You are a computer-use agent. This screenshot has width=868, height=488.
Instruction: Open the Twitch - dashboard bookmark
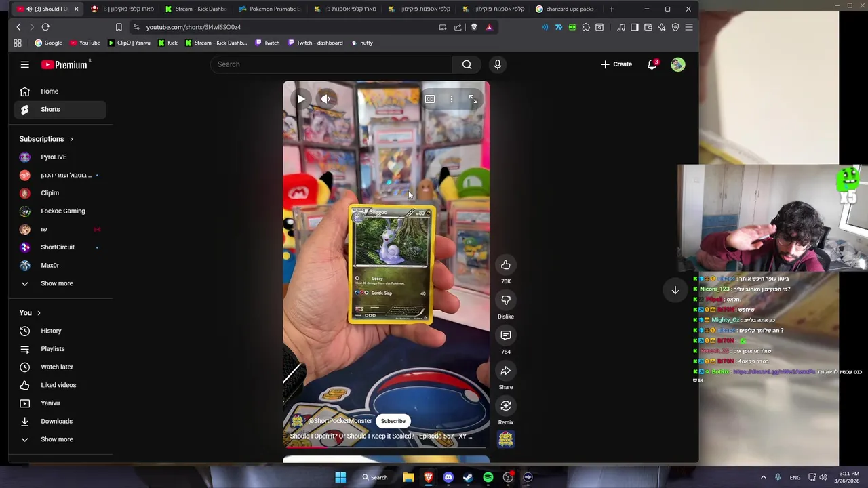pos(315,43)
